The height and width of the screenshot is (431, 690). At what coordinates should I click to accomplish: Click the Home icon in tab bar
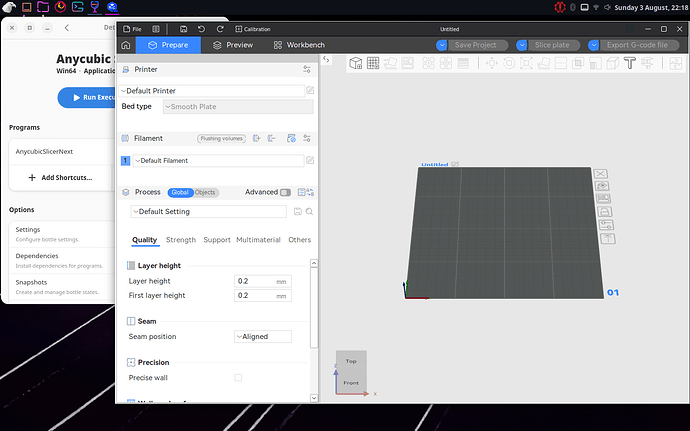[126, 45]
